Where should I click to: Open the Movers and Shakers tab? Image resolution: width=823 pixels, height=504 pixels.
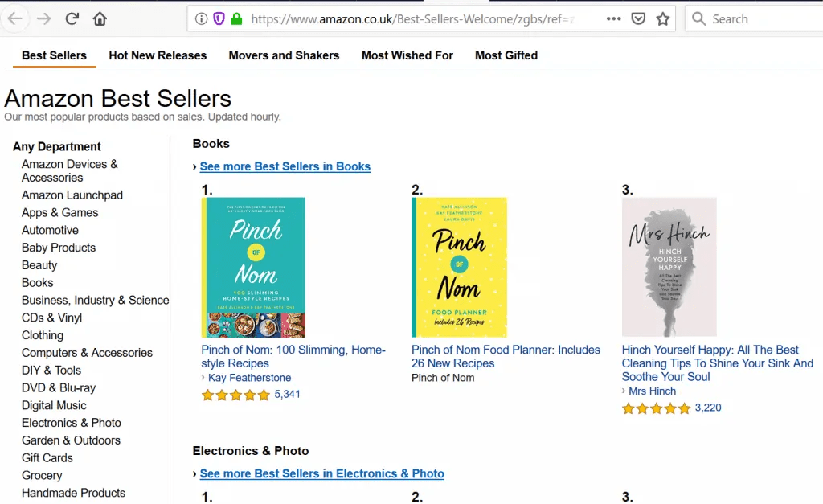click(284, 55)
